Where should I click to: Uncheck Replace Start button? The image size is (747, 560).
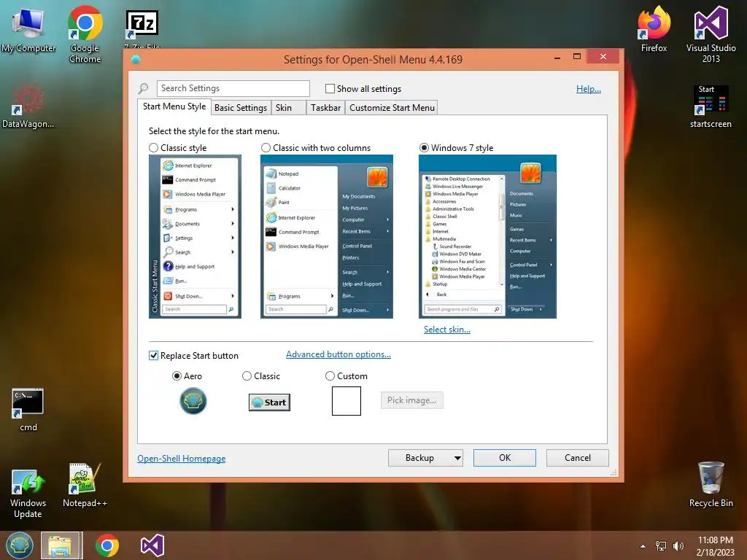pos(153,356)
